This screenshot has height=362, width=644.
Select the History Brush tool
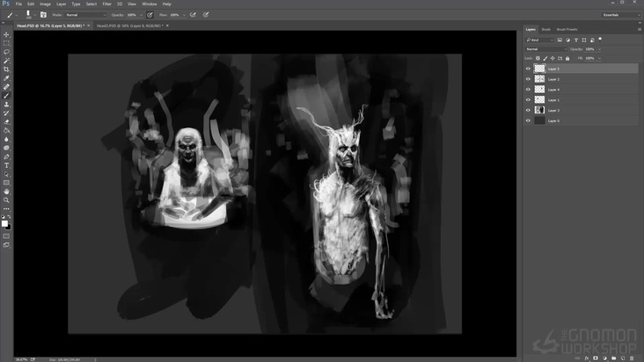[x=6, y=113]
